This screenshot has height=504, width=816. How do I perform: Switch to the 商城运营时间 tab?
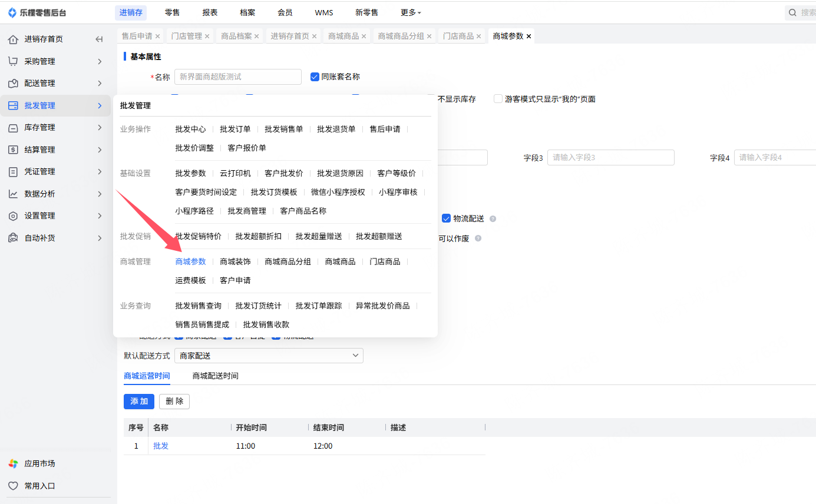point(147,376)
